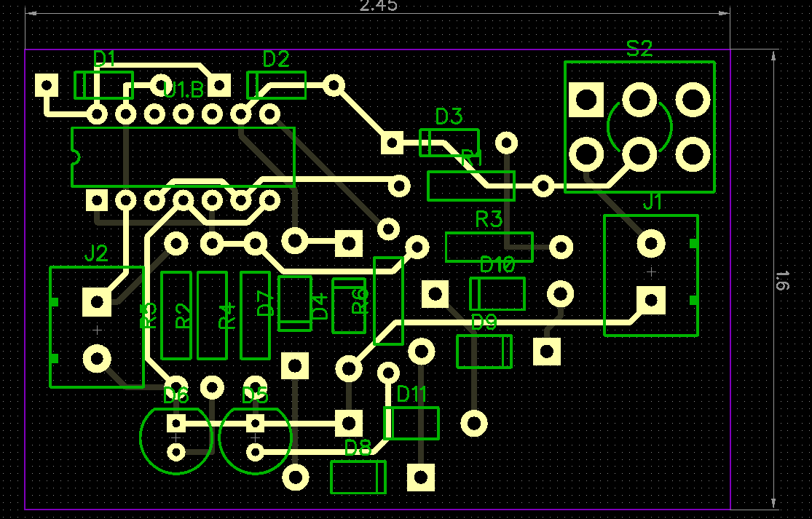Click the D10 reference label
The width and height of the screenshot is (812, 519).
(497, 265)
